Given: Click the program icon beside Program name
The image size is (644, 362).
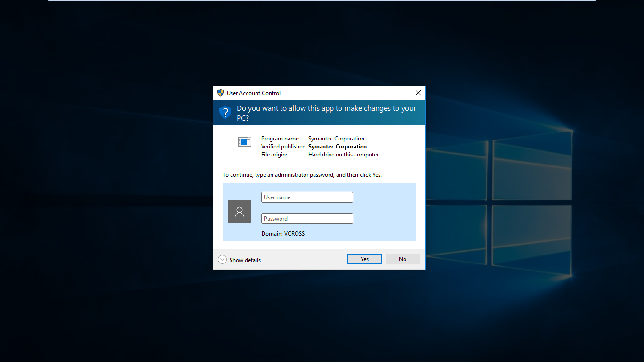Looking at the screenshot, I should click(245, 141).
